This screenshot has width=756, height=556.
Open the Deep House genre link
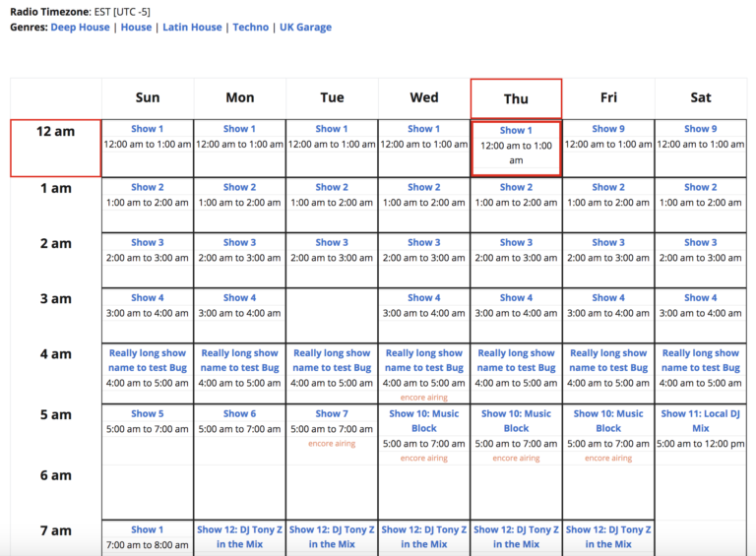pos(80,27)
